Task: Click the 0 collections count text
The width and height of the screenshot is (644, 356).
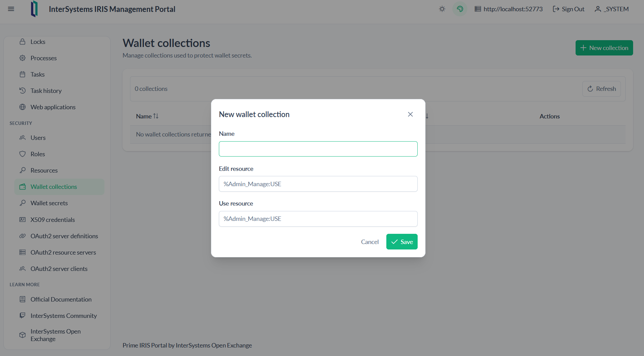Action: click(151, 88)
